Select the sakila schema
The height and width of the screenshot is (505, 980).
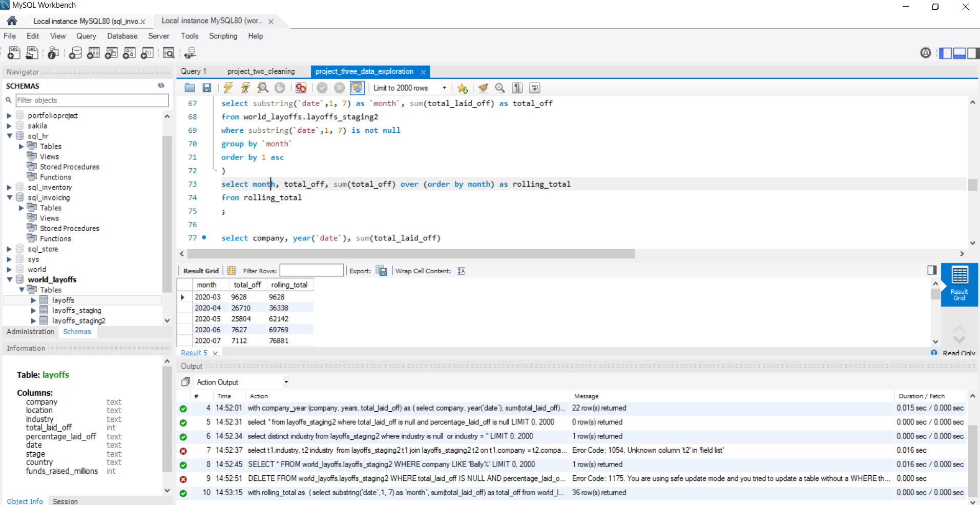(x=37, y=126)
